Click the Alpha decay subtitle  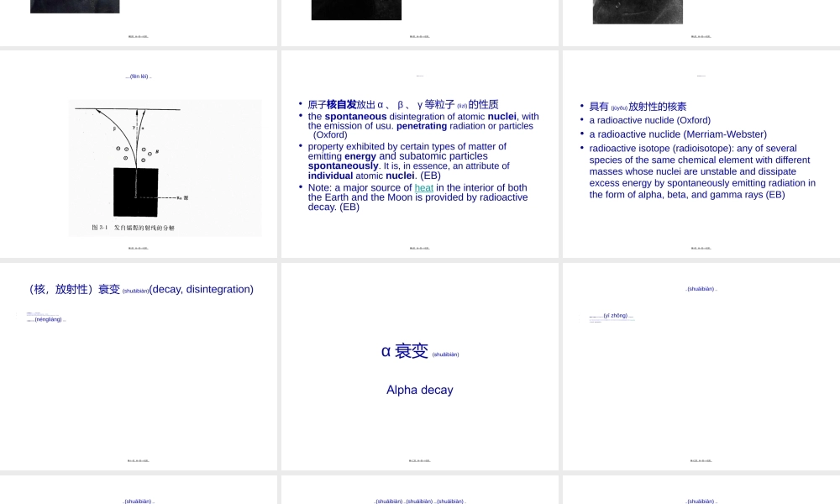coord(419,390)
